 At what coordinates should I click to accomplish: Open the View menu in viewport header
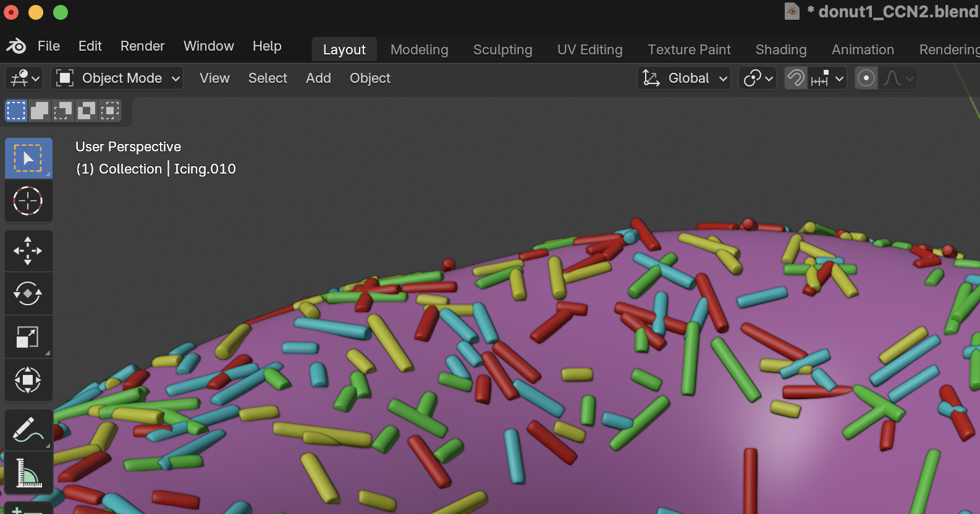(x=214, y=78)
